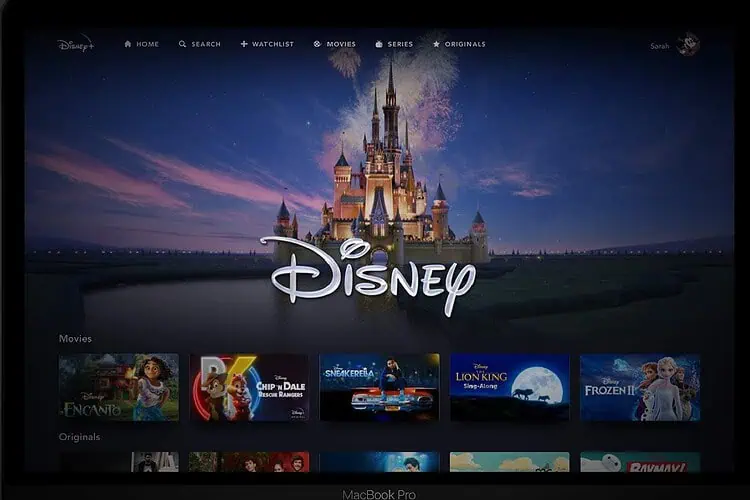Choose the Sneakerella movie tile
The height and width of the screenshot is (500, 750).
click(379, 386)
